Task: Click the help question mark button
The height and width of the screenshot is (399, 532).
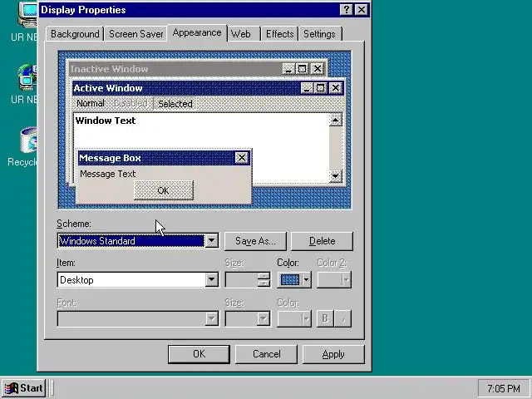Action: 346,9
